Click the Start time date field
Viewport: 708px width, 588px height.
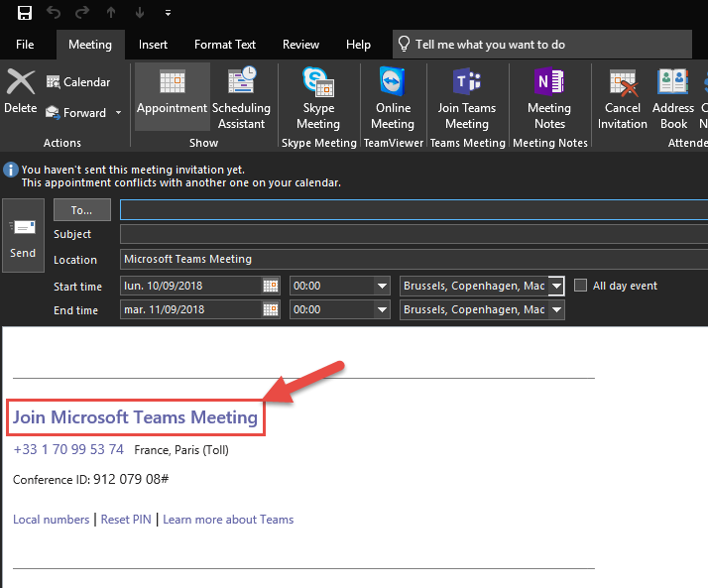[x=190, y=286]
